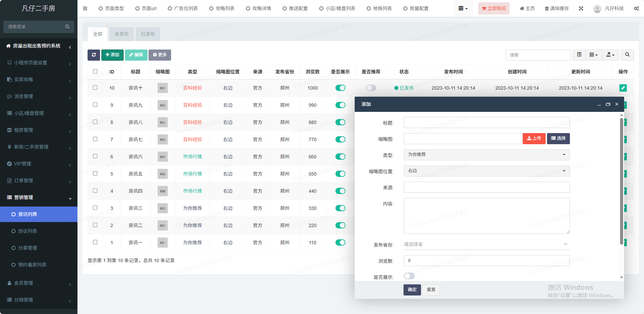
Task: Open 协议列表 in the sidebar menu
Action: coord(28,231)
